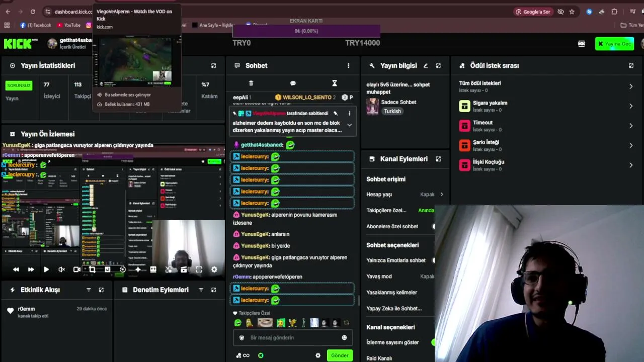
Task: Open the chat bubble icon in Sohbet
Action: click(x=293, y=83)
